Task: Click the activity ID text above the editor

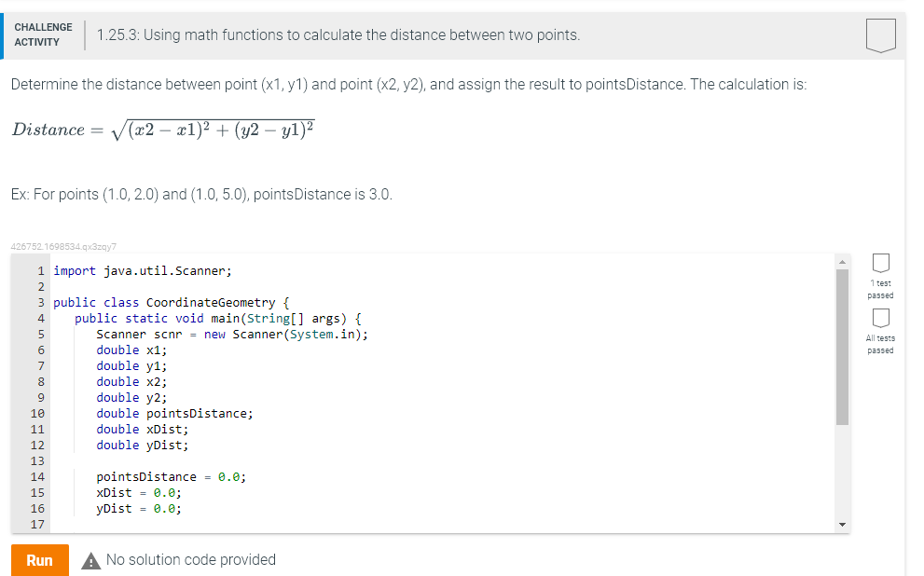Action: (63, 246)
